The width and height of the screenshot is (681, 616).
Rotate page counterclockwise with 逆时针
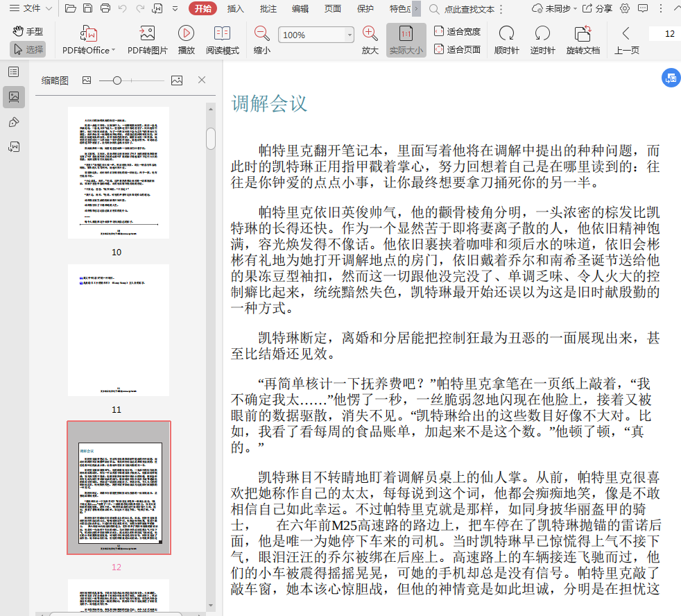(542, 33)
